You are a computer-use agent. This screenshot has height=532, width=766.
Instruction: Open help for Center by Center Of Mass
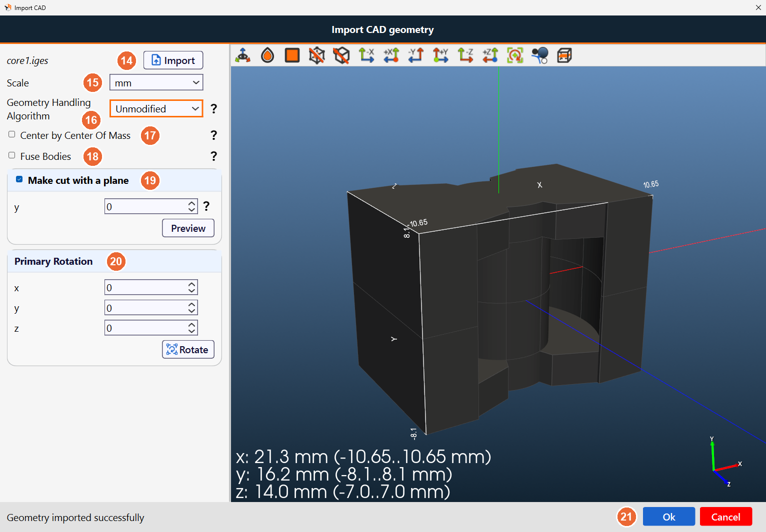click(214, 135)
